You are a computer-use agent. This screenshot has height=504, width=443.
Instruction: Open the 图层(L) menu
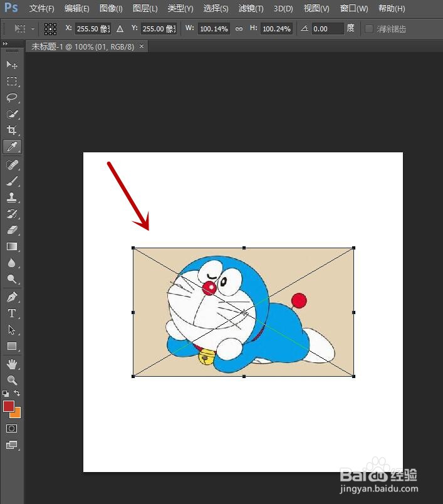tap(145, 8)
